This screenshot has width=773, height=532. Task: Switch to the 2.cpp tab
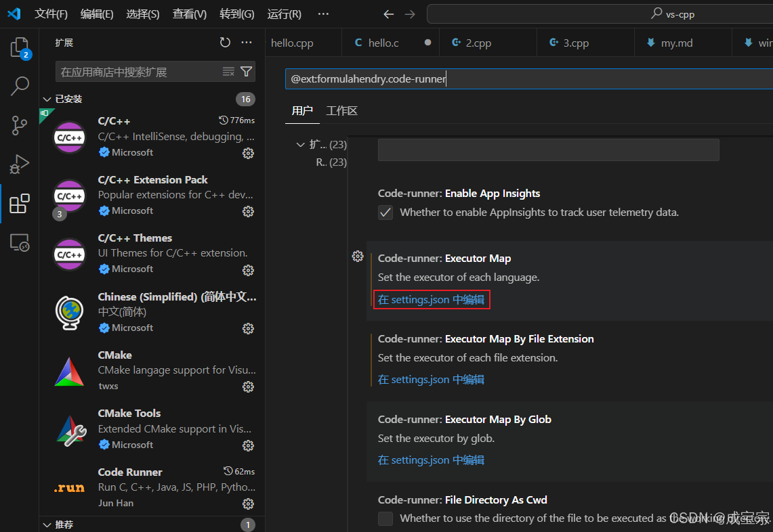488,43
